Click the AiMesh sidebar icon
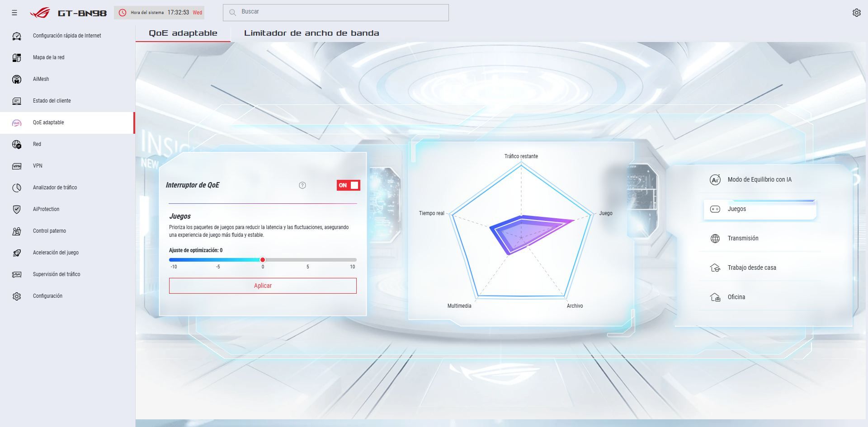The height and width of the screenshot is (427, 868). (x=17, y=79)
